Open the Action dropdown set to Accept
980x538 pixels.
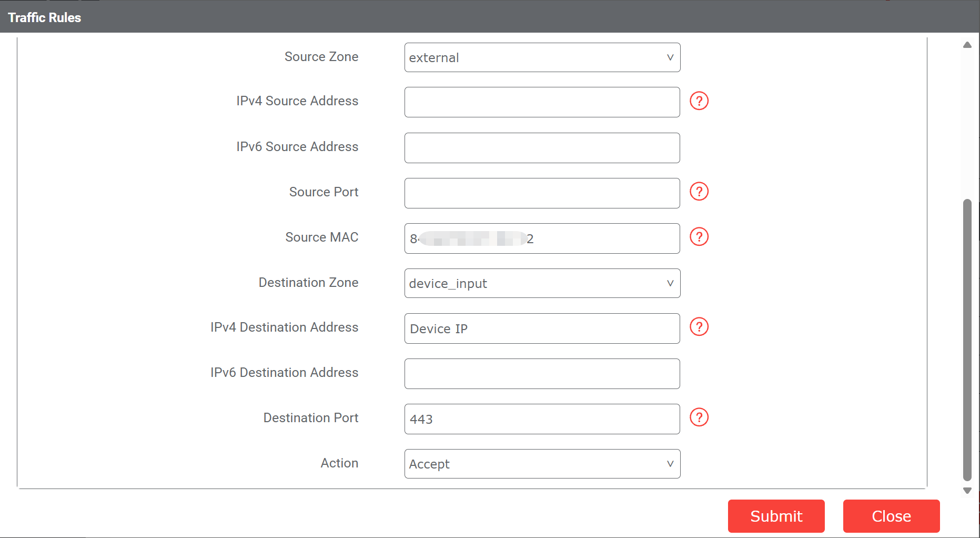pos(542,464)
